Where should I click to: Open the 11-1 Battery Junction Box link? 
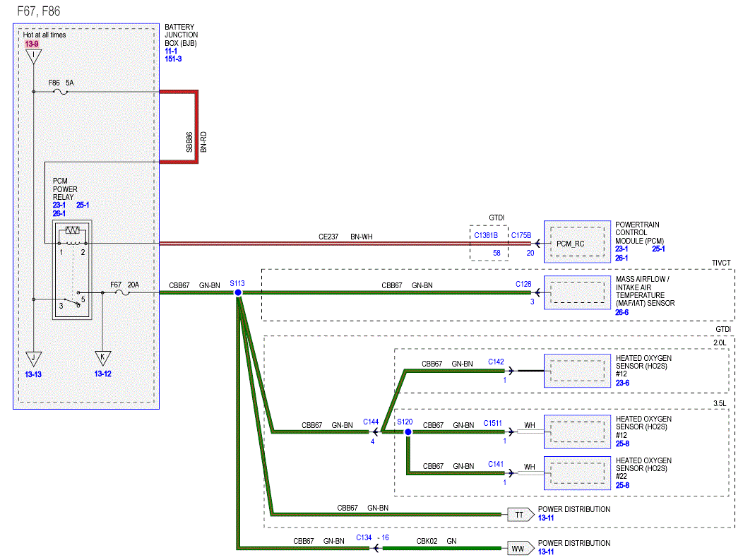pos(171,51)
